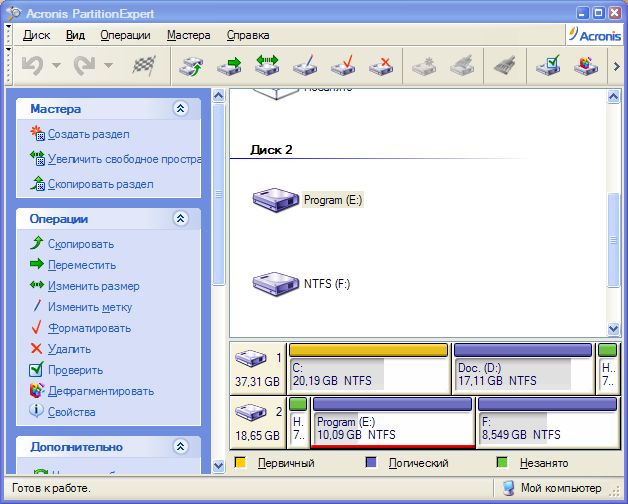This screenshot has height=504, width=628.
Task: Click the sidebar scroll up arrow
Action: 218,96
